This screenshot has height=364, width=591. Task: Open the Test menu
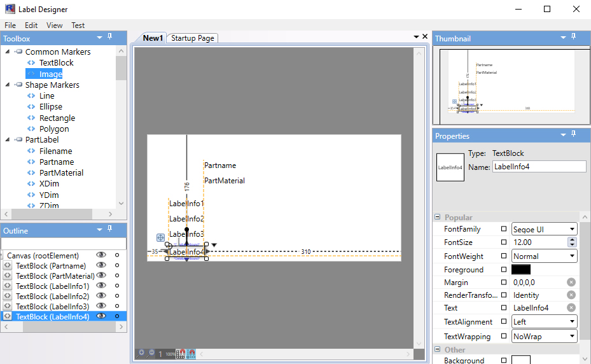click(78, 25)
